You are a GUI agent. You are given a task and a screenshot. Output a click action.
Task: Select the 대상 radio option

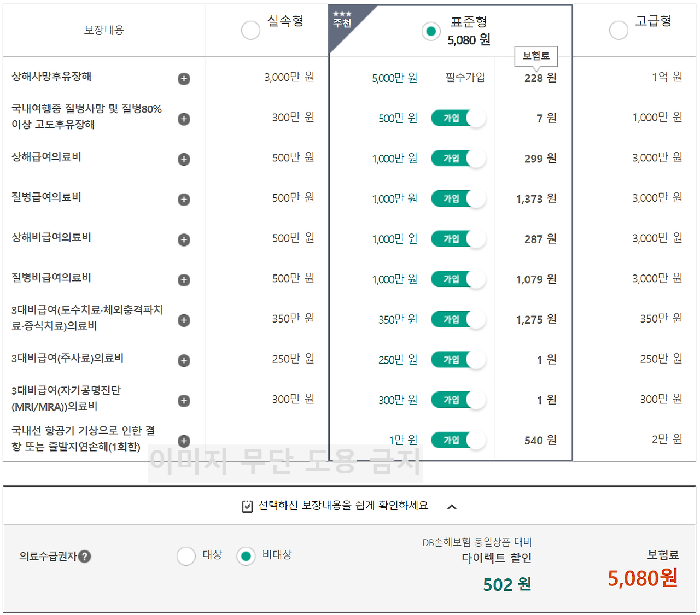(186, 556)
